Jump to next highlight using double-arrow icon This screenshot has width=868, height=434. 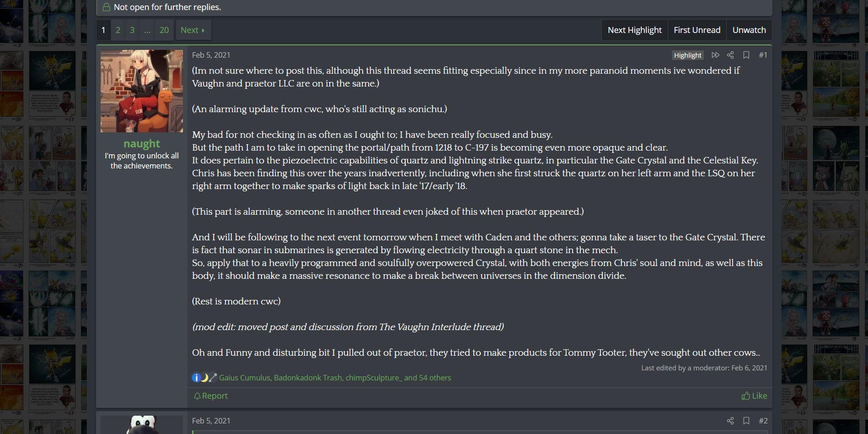pyautogui.click(x=715, y=55)
